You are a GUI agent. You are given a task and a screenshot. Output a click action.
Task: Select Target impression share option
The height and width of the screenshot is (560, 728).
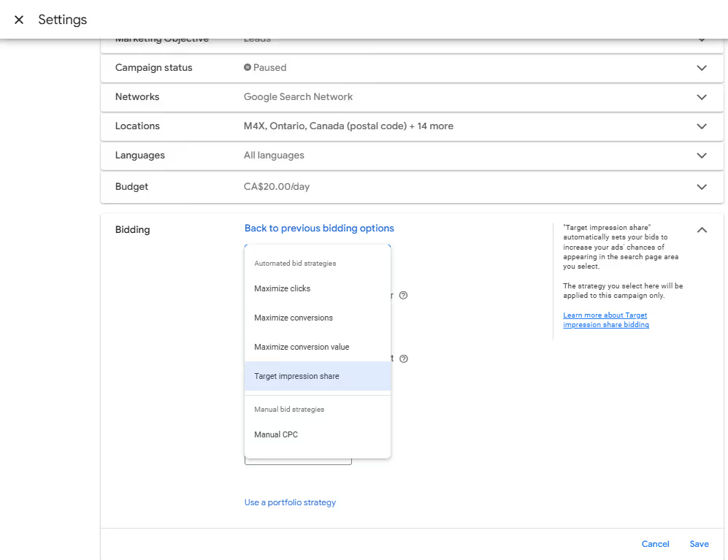[x=296, y=376]
